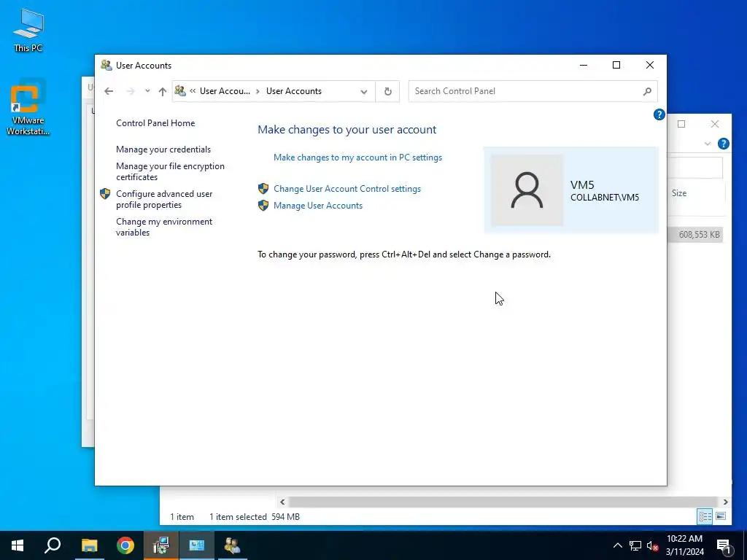The width and height of the screenshot is (747, 560).
Task: Click the User Accounts title bar icon
Action: click(x=107, y=65)
